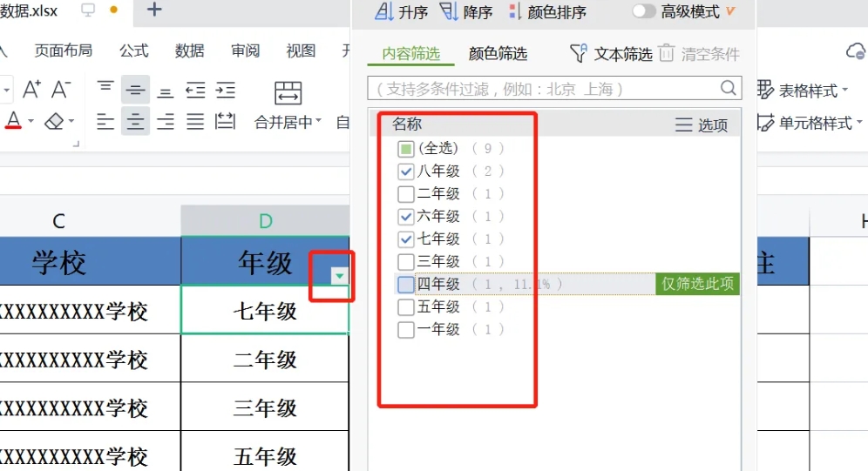This screenshot has height=471, width=868.
Task: Click the eraser clear format icon
Action: pyautogui.click(x=54, y=120)
